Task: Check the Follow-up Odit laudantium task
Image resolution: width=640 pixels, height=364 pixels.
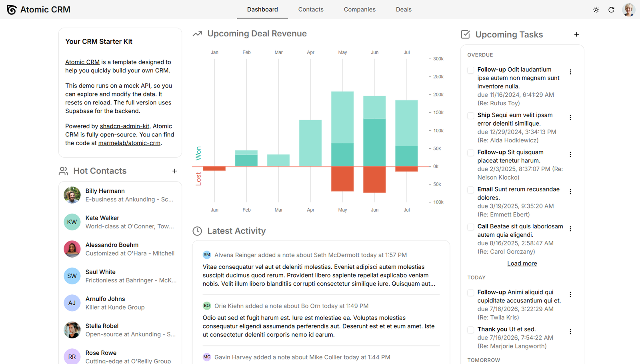Action: click(471, 70)
